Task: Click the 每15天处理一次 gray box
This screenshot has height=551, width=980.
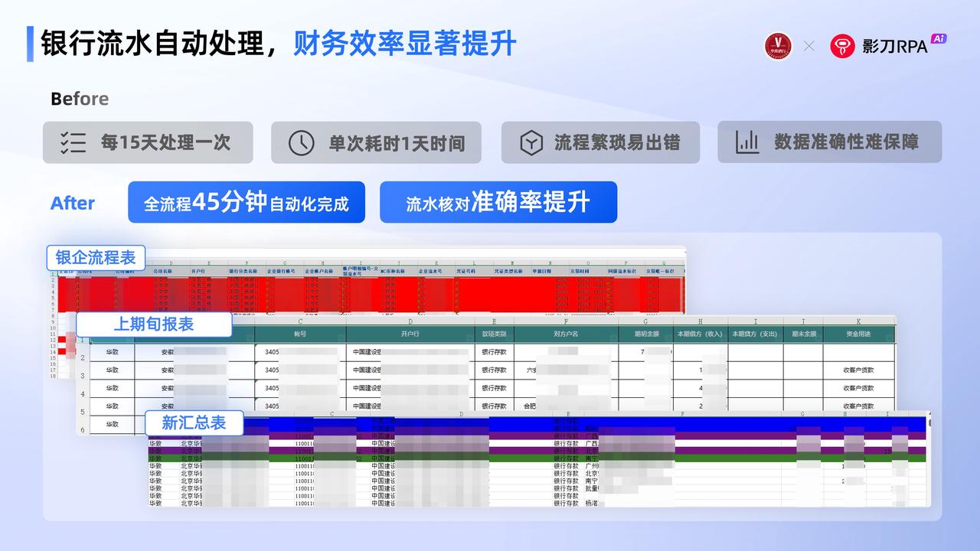Action: click(x=148, y=142)
